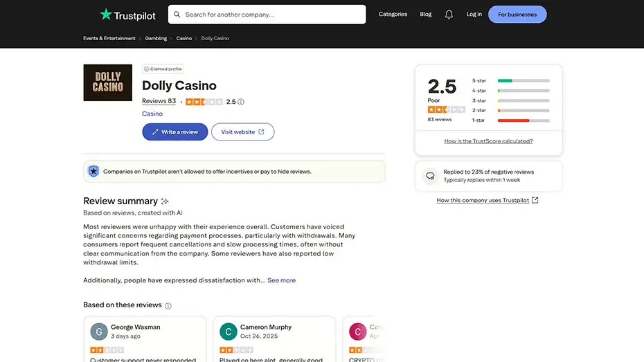Click the shield star icon in incentives notice
This screenshot has height=362, width=644.
click(93, 171)
